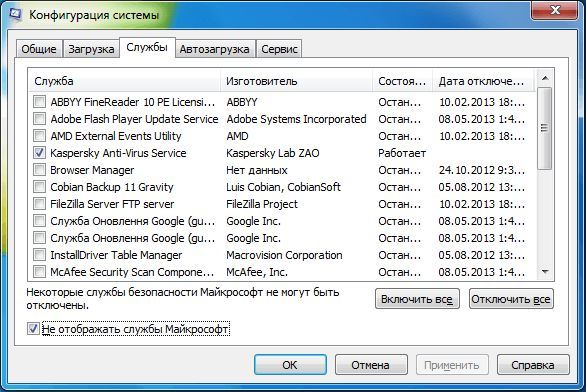
Task: Select "Macrovision Corporation" cell
Action: pos(284,255)
